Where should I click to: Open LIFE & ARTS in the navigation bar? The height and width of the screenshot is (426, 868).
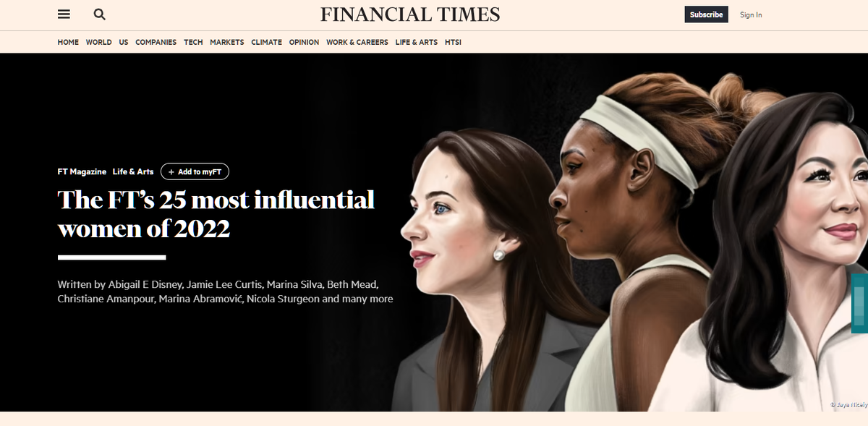(416, 42)
